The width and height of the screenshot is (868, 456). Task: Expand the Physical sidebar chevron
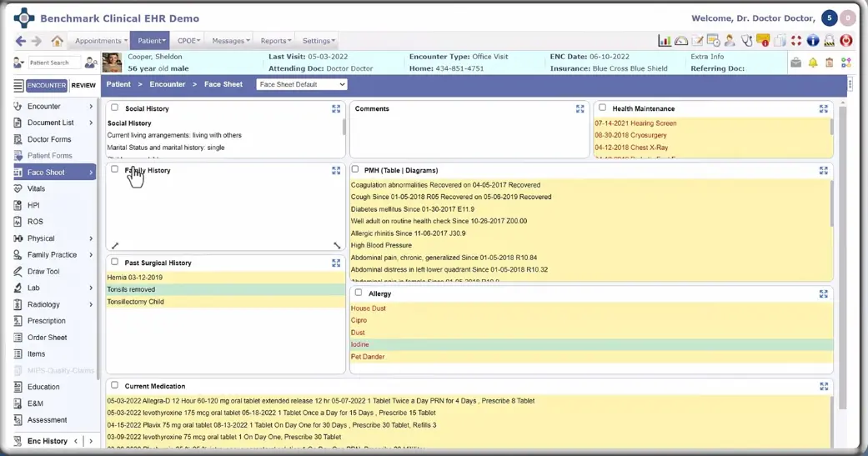pos(91,238)
